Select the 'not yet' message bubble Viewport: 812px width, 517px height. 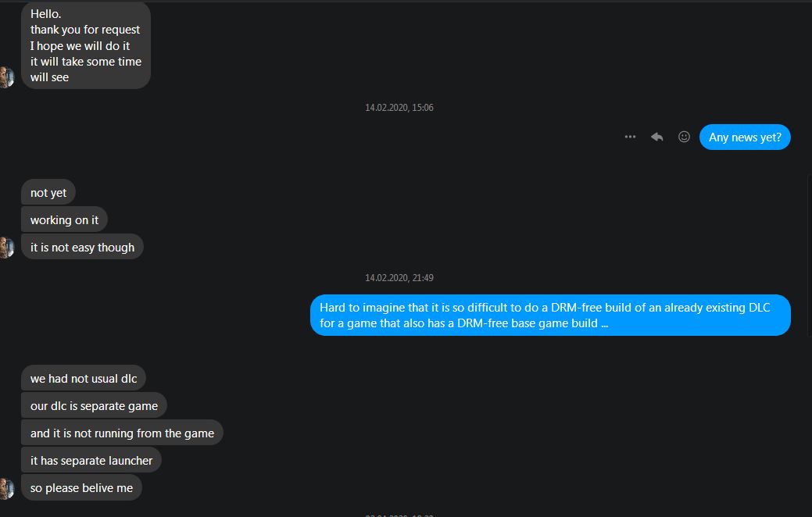click(x=48, y=193)
